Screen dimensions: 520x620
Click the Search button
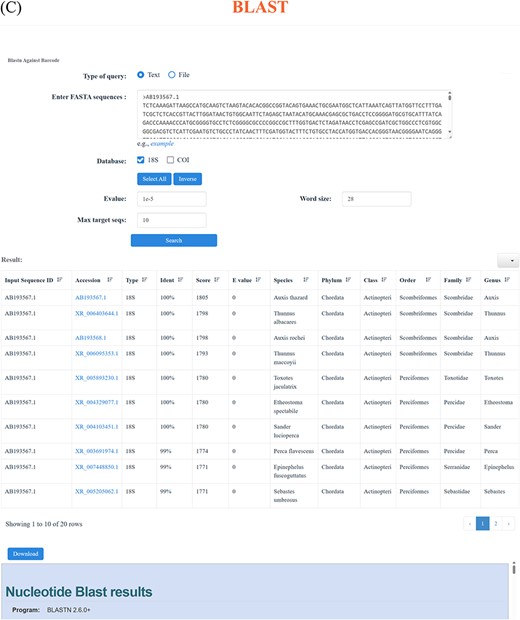174,240
